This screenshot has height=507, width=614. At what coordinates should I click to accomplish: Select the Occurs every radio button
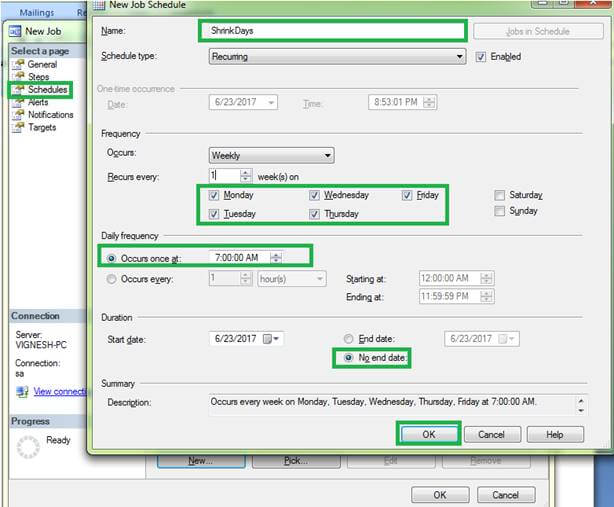click(x=111, y=279)
